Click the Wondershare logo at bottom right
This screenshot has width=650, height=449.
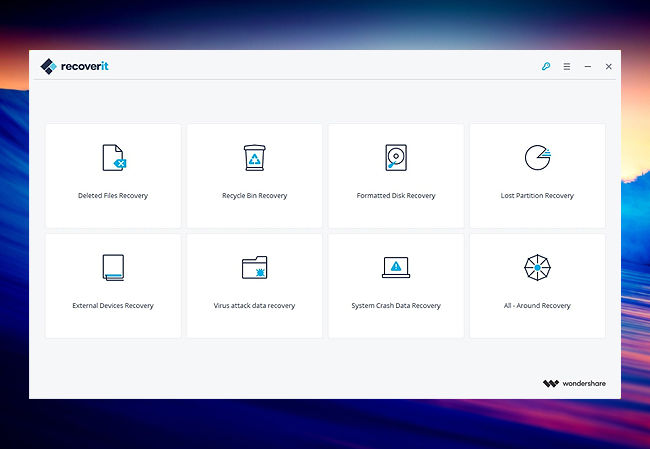574,383
